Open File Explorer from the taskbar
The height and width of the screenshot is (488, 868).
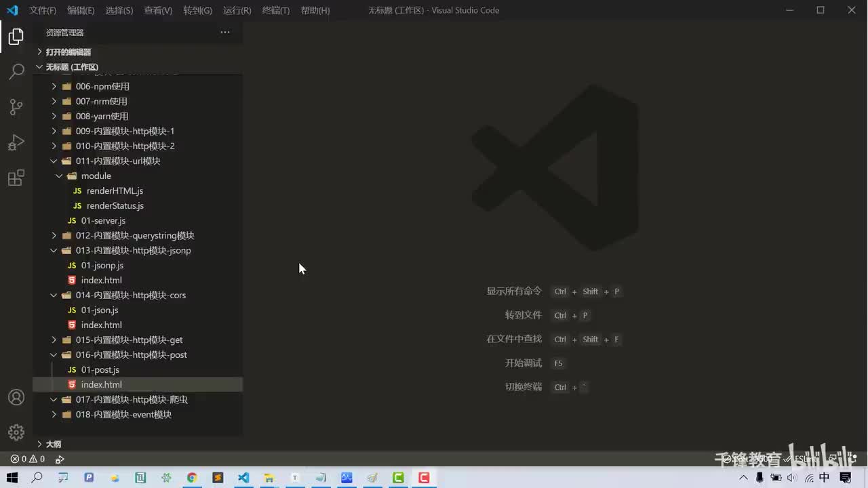(269, 478)
